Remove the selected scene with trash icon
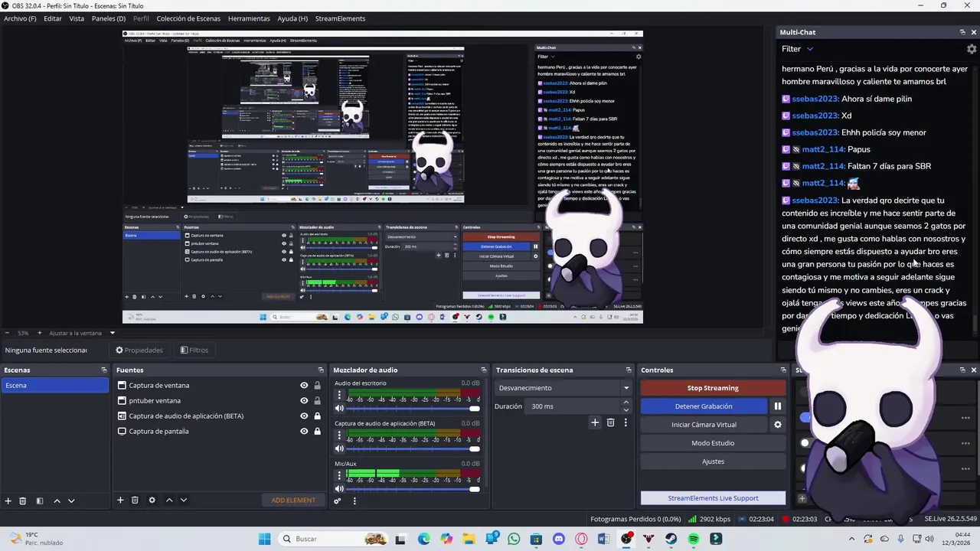 coord(23,500)
